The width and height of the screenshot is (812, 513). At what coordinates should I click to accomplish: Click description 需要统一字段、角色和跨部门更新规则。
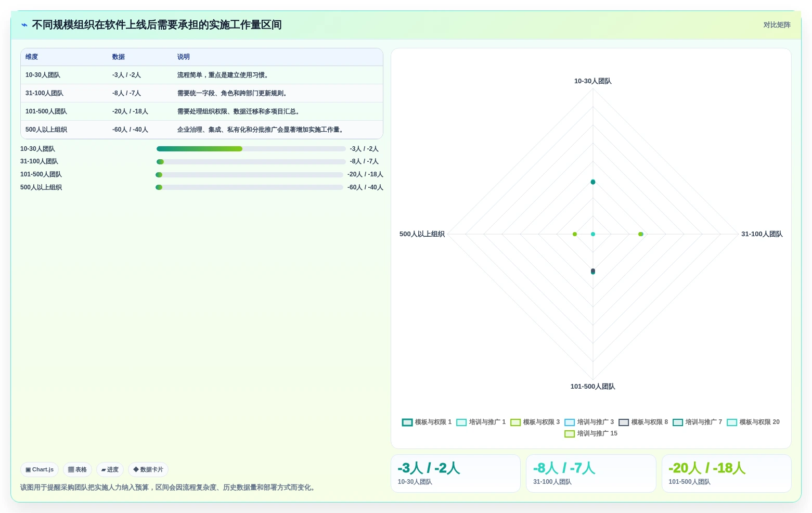(233, 93)
